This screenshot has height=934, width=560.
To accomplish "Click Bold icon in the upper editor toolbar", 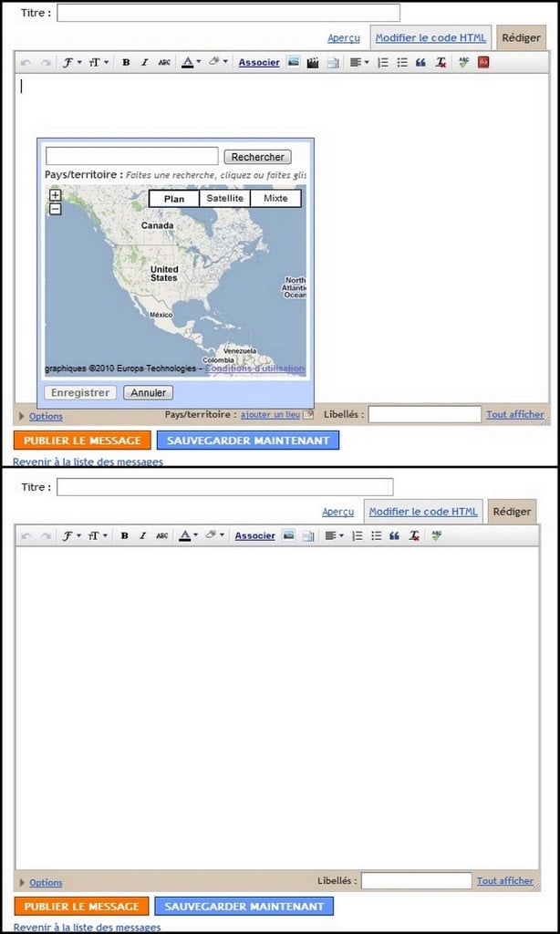I will pos(126,63).
